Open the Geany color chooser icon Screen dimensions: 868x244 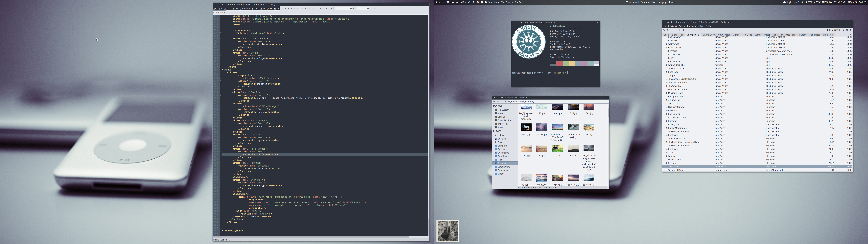(x=331, y=8)
